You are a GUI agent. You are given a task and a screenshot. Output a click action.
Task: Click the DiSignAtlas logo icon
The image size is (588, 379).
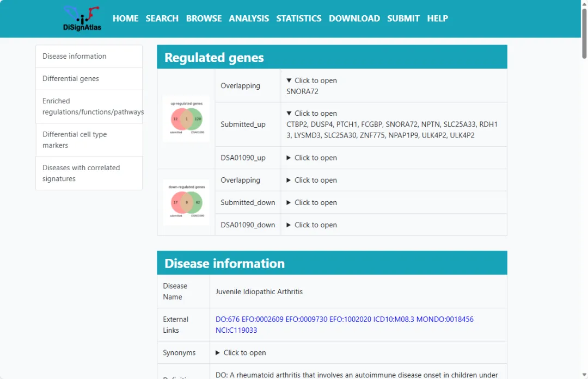(x=82, y=18)
